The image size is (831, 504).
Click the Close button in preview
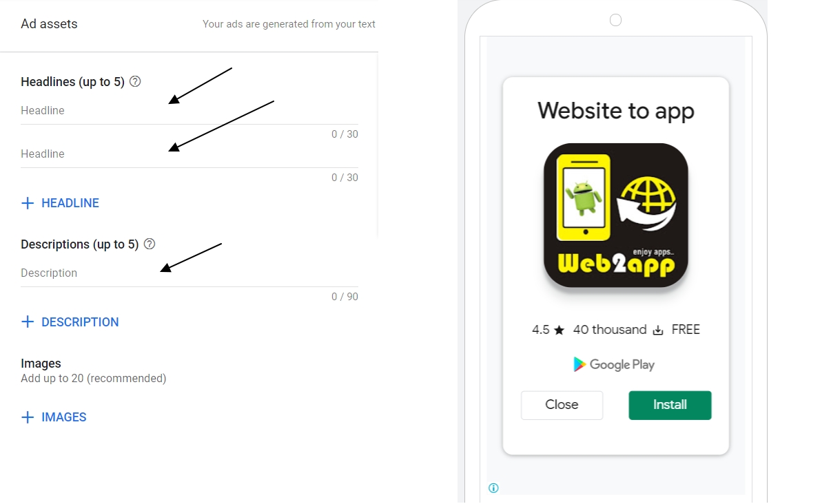coord(562,405)
